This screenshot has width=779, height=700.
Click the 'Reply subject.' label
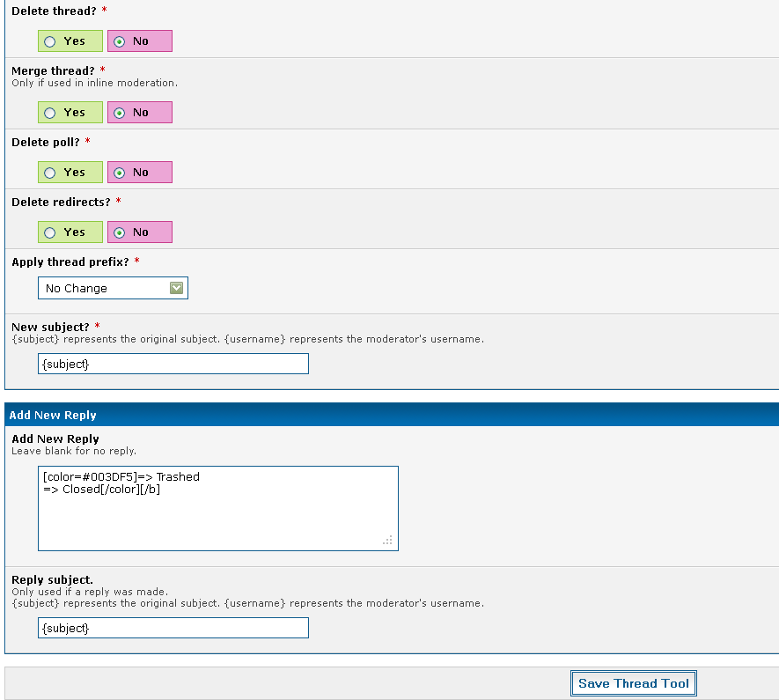pos(52,579)
